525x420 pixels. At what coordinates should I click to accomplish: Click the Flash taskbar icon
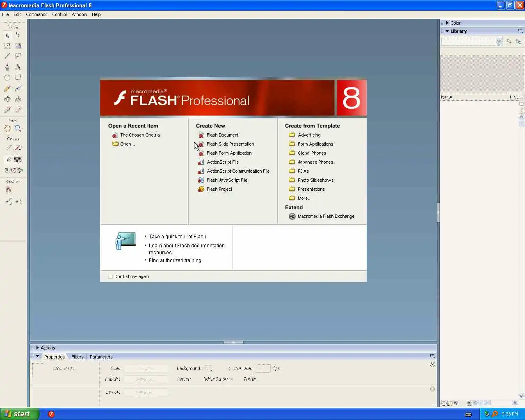click(x=51, y=414)
